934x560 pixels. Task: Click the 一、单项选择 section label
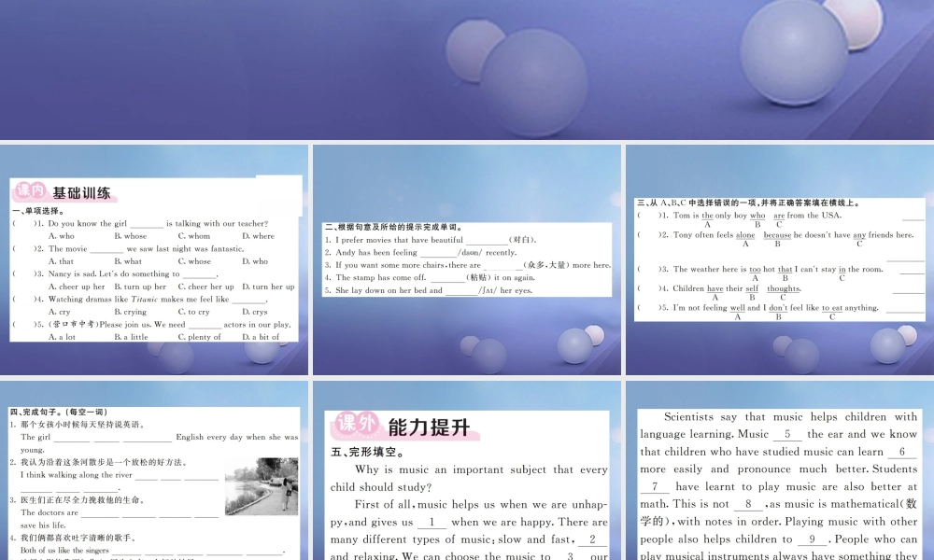pos(37,211)
